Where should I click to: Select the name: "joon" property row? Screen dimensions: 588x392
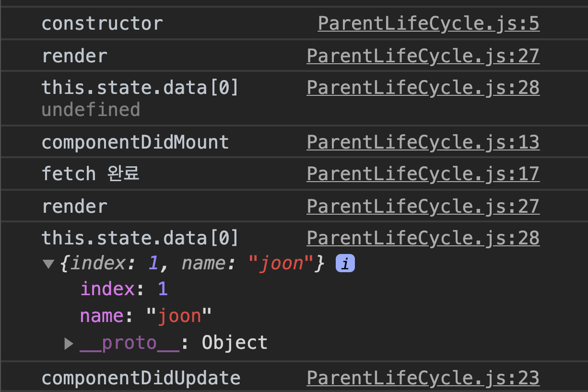(146, 316)
